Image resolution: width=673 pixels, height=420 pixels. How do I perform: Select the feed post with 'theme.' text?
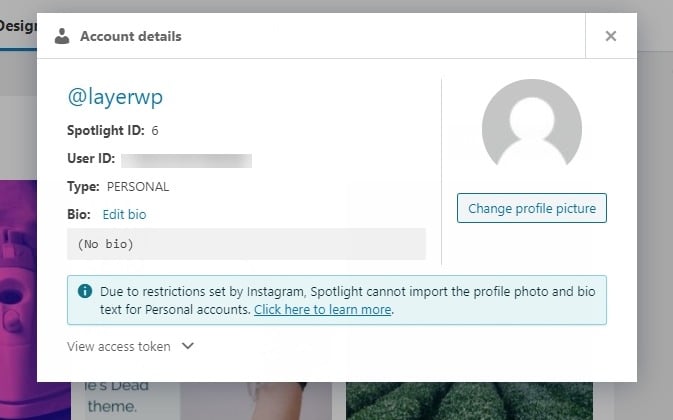click(x=201, y=401)
